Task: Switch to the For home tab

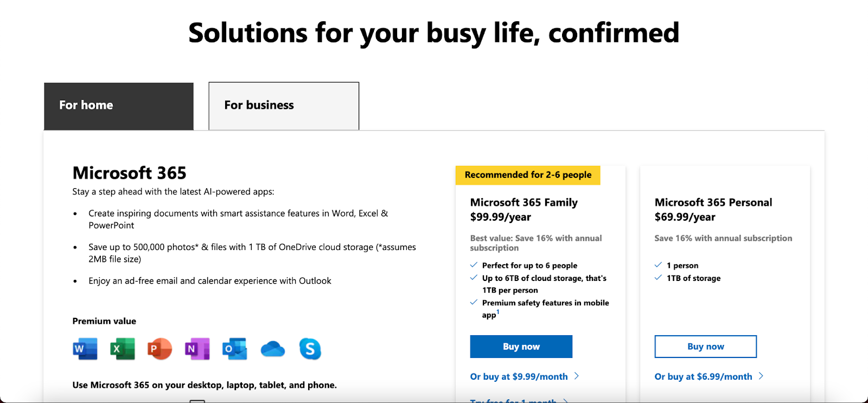Action: [x=118, y=106]
